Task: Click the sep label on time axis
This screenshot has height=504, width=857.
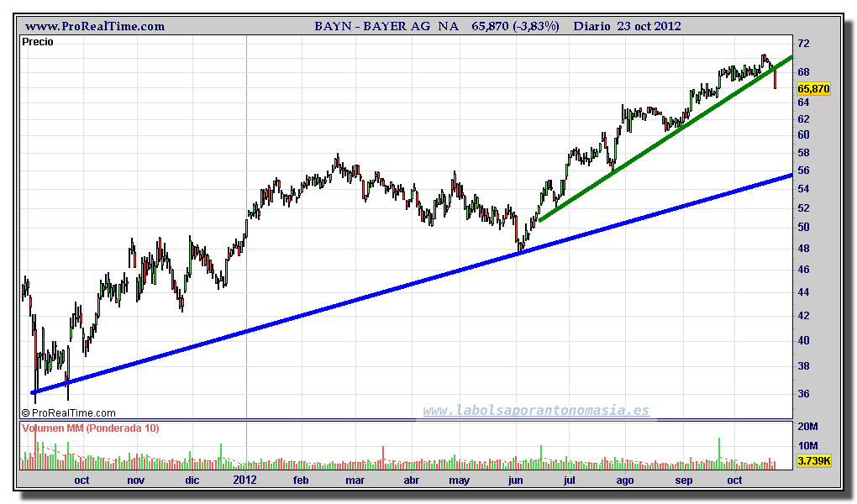Action: point(683,481)
